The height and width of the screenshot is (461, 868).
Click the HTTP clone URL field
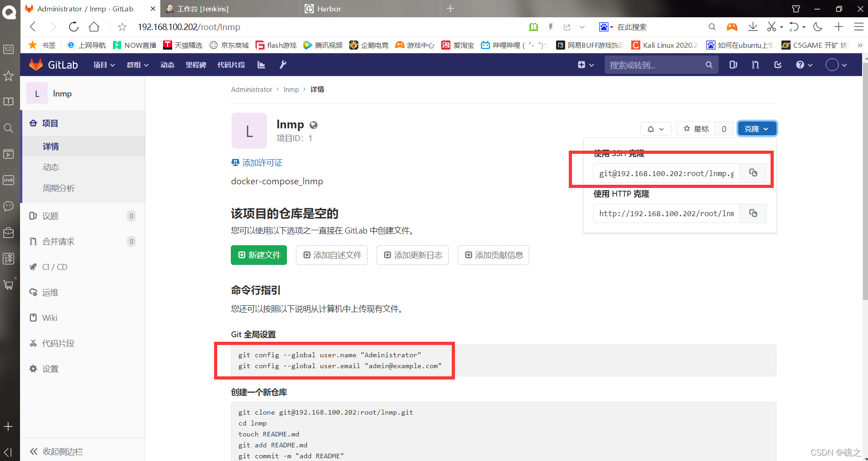click(x=666, y=213)
